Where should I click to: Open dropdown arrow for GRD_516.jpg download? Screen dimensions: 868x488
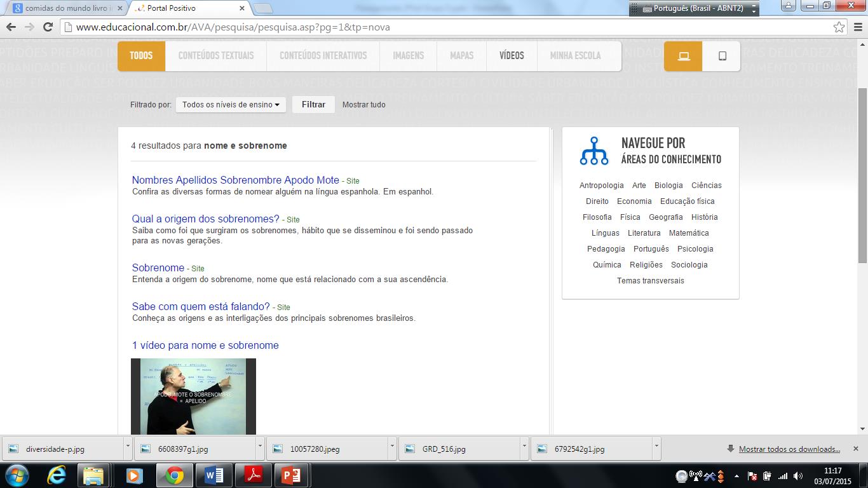tap(524, 448)
